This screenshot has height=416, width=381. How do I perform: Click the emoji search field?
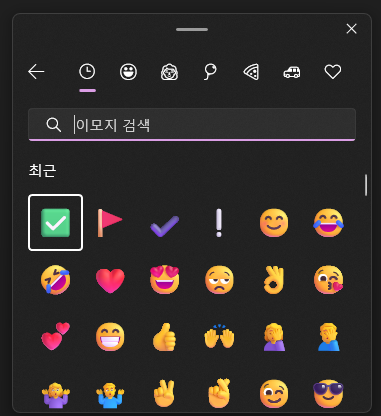pyautogui.click(x=192, y=124)
